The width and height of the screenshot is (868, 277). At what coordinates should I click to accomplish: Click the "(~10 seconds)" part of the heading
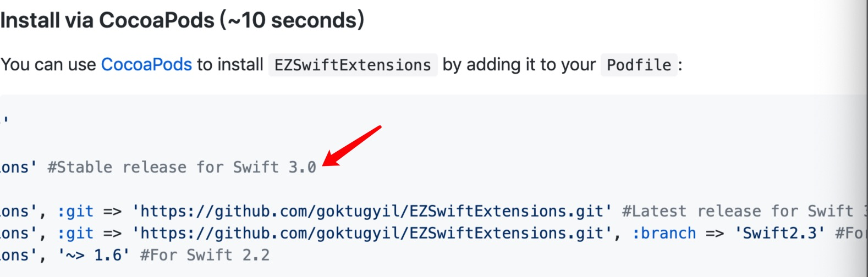(292, 20)
